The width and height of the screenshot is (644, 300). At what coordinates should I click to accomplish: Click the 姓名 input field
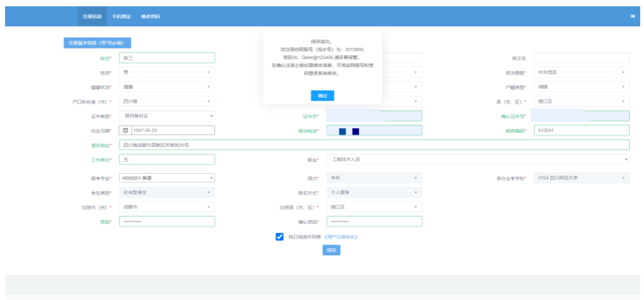tap(166, 58)
